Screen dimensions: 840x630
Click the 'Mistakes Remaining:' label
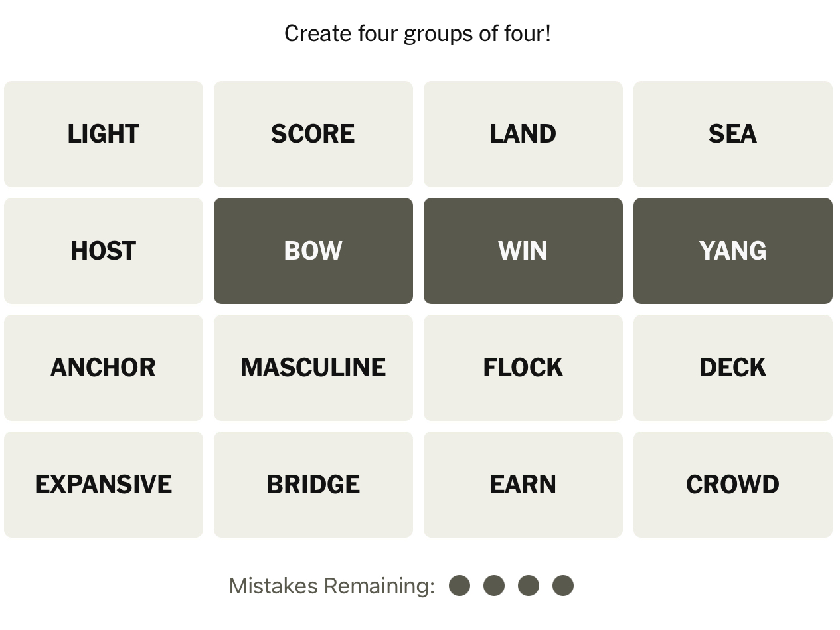point(331,586)
